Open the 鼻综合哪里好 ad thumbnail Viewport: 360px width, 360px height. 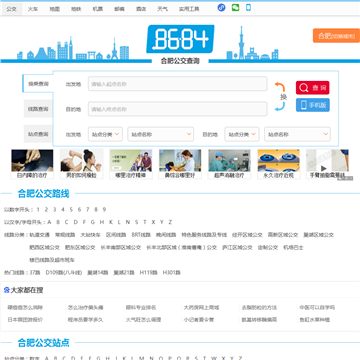[180, 164]
